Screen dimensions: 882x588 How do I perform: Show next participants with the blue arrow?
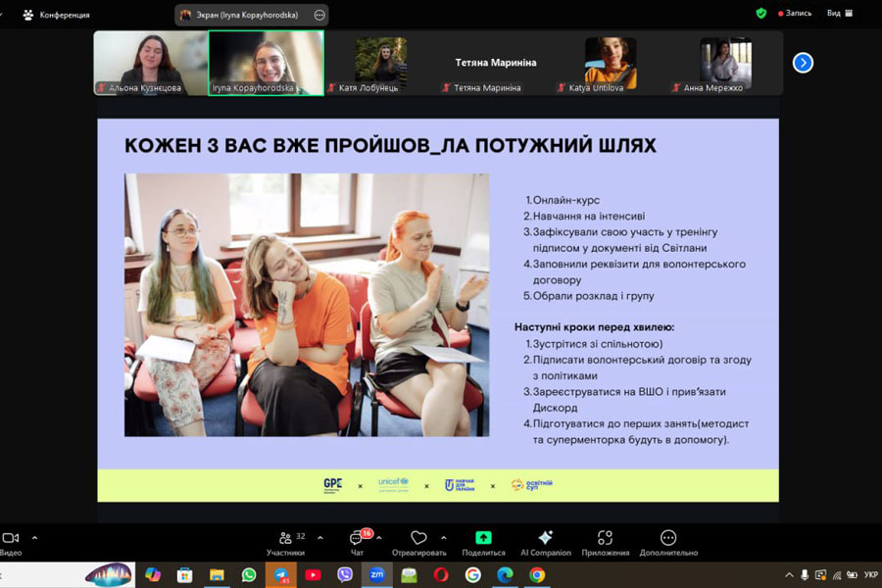coord(803,63)
